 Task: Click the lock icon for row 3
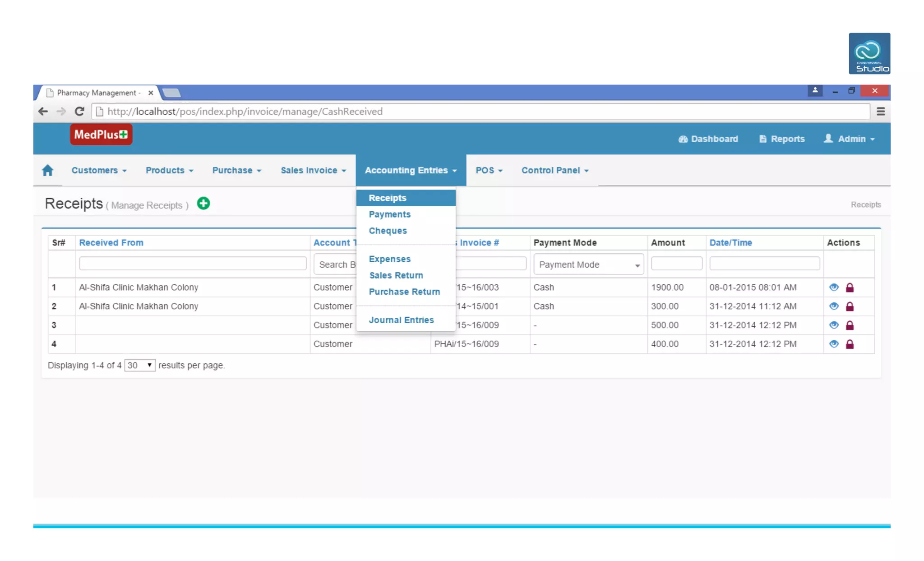pos(850,325)
